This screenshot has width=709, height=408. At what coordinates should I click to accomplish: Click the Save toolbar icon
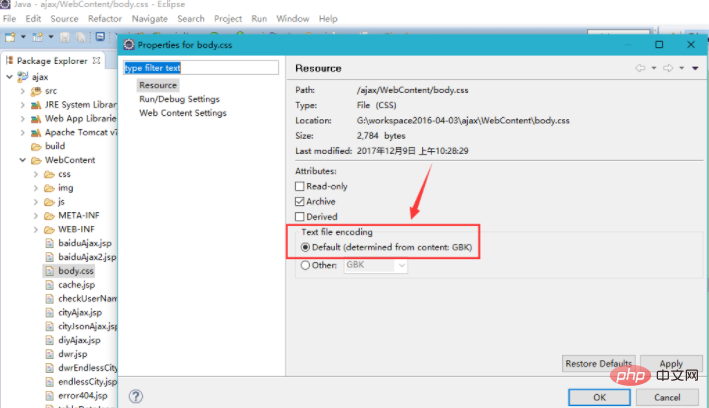[65, 37]
